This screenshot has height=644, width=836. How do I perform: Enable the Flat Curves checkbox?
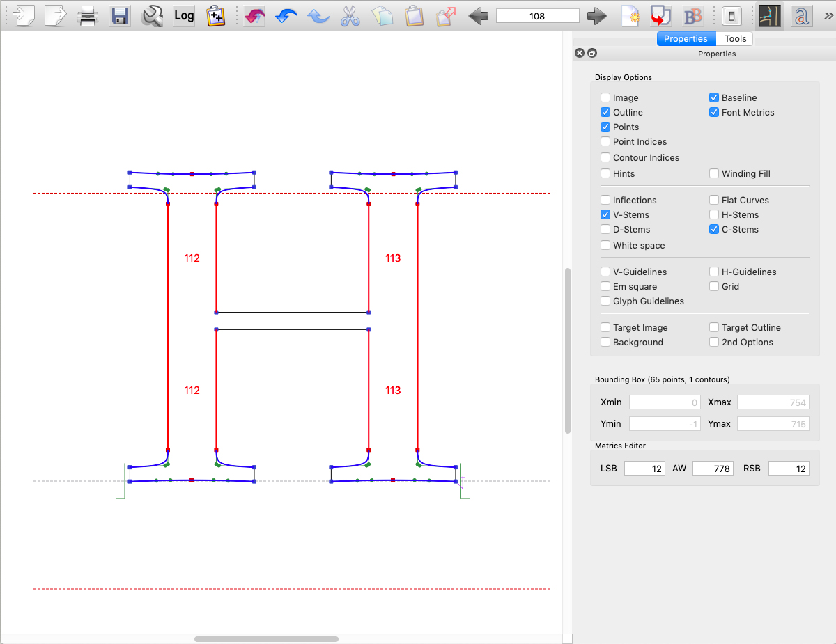tap(714, 201)
